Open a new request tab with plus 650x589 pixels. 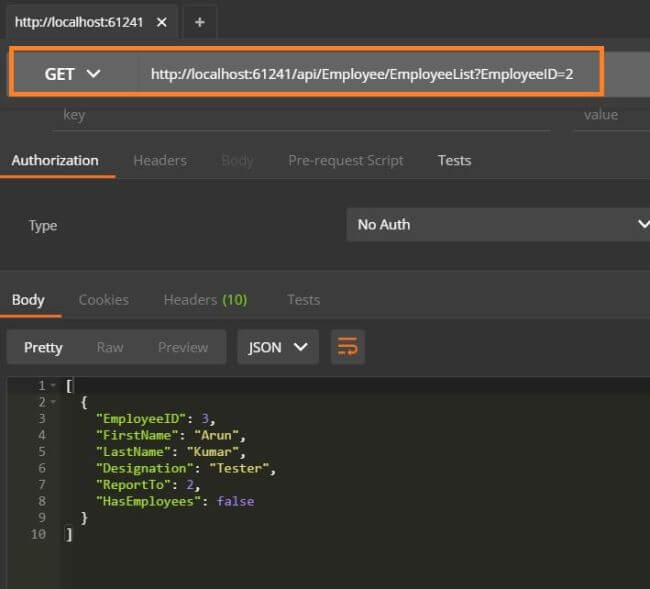pyautogui.click(x=200, y=22)
